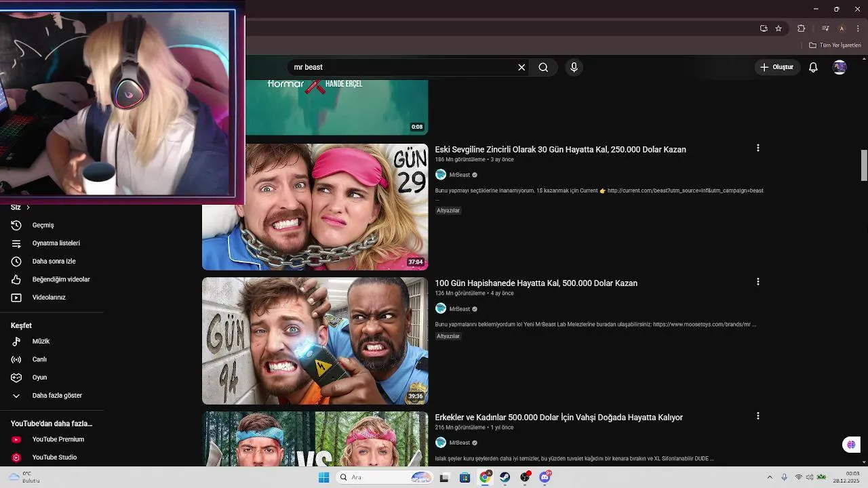Open 'Erkekler ve Kadınlar 500.000 Dolar' video title
Viewport: 868px width, 488px height.
point(559,418)
